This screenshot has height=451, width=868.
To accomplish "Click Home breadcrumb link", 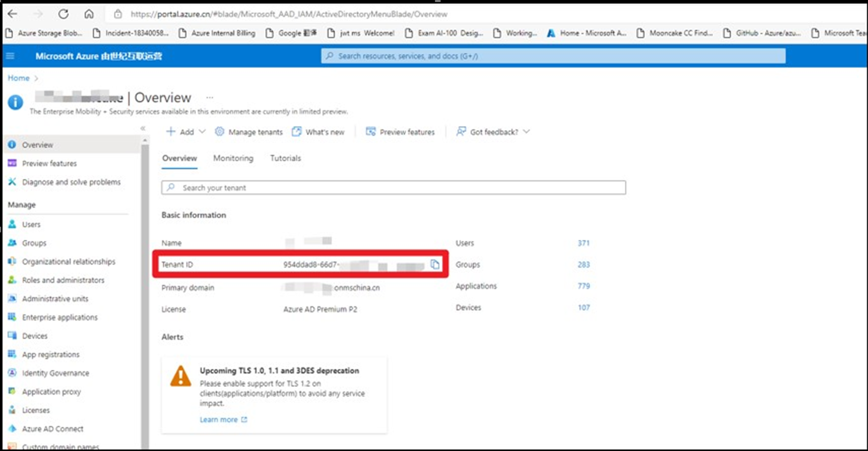I will point(18,78).
